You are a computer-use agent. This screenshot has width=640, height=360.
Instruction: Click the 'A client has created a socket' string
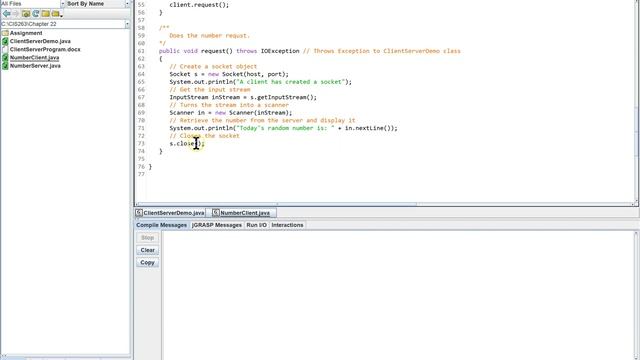(291, 82)
